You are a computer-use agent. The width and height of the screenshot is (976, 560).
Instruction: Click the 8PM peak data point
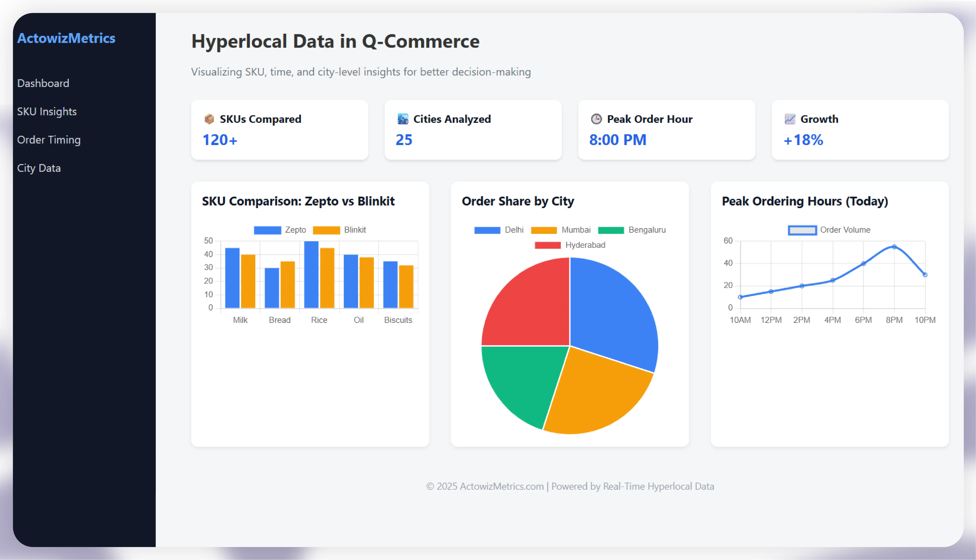[894, 247]
